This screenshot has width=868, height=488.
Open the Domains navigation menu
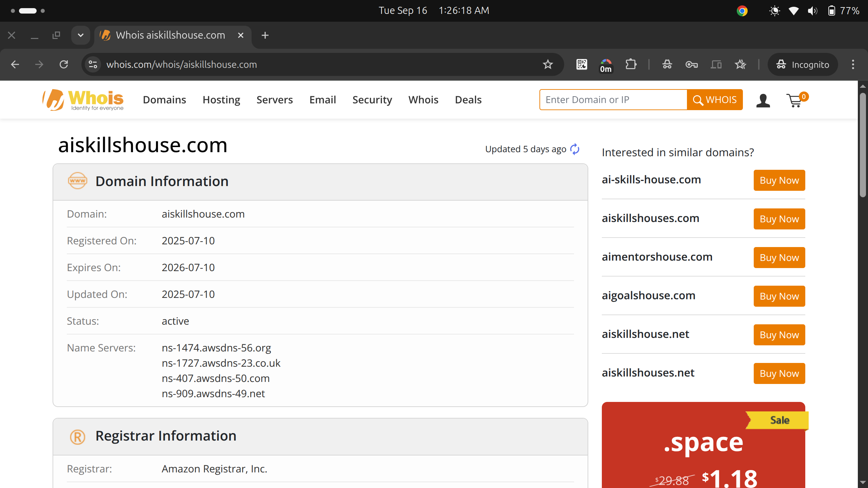click(x=164, y=100)
